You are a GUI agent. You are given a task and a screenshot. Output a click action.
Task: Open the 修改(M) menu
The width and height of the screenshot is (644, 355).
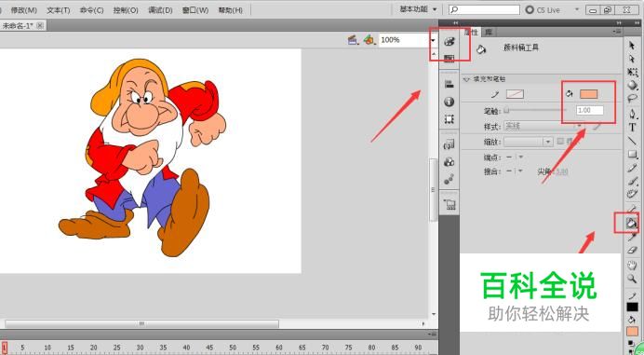click(23, 10)
